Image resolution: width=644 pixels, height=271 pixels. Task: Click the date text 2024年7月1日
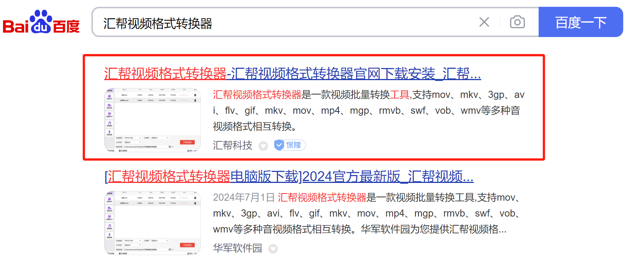[x=244, y=197]
